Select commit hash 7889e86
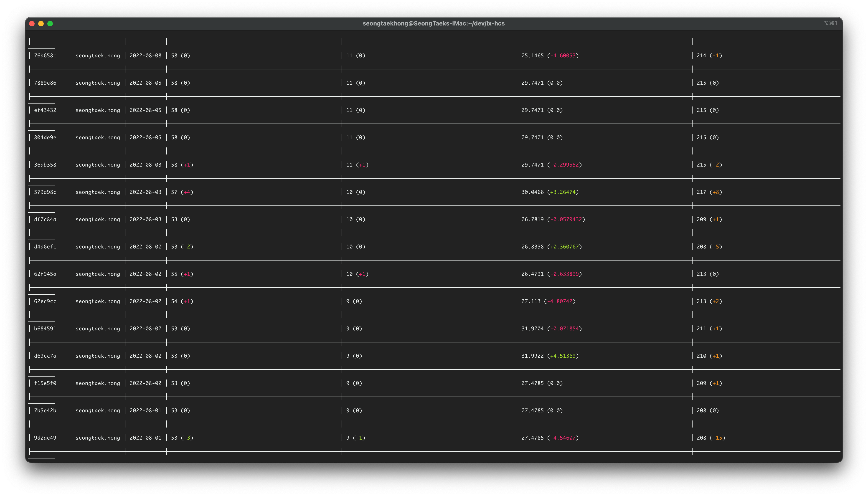Viewport: 868px width, 496px height. pyautogui.click(x=45, y=83)
